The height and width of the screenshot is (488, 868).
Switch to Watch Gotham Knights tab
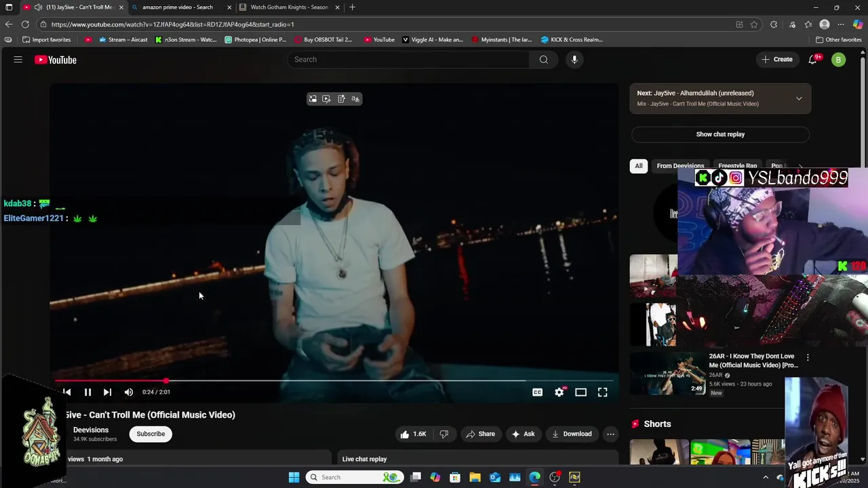[289, 7]
